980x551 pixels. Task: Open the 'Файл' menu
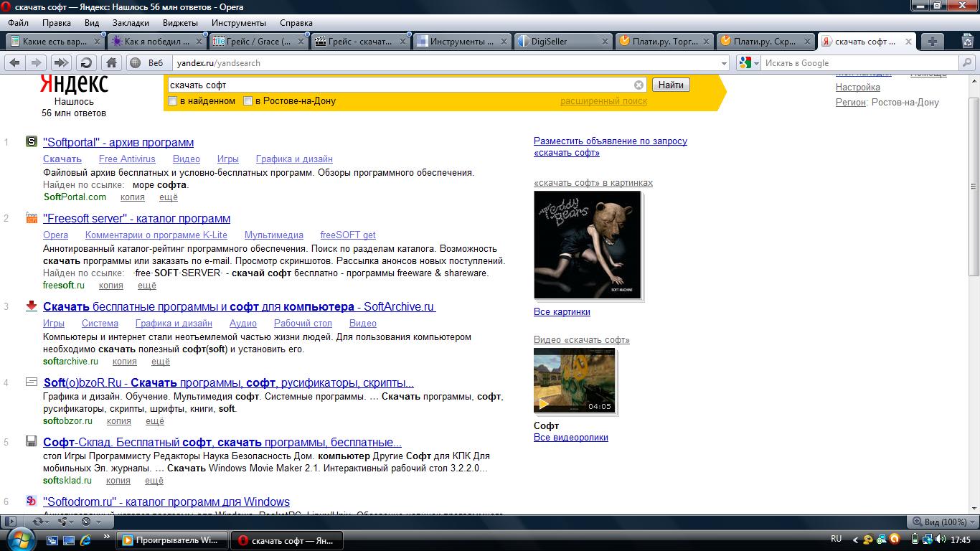(x=18, y=23)
